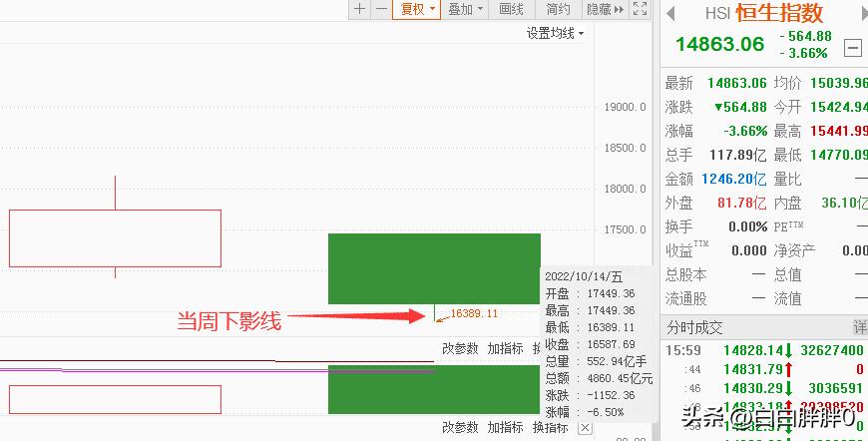Click the 16389.11 low price marker

pyautogui.click(x=474, y=313)
